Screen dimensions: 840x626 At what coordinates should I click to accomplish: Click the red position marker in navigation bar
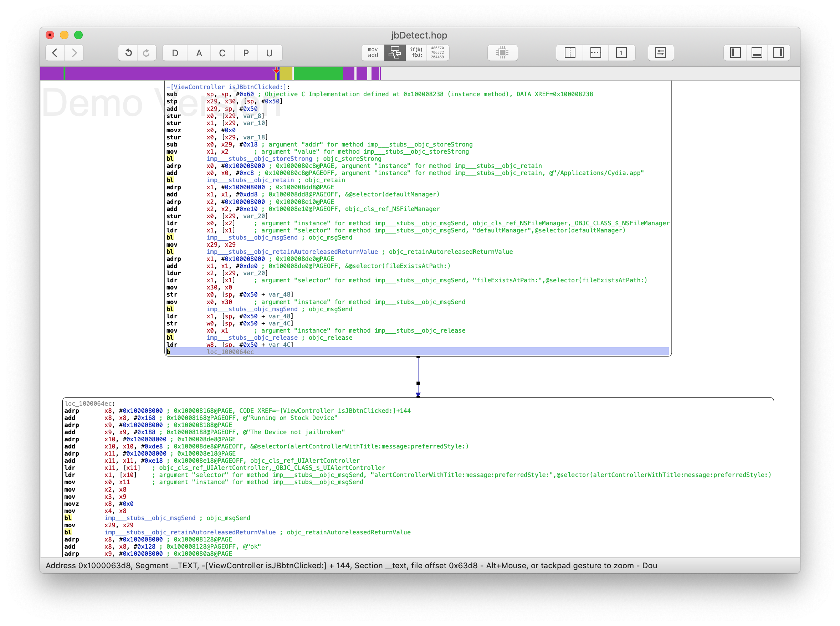pos(277,71)
